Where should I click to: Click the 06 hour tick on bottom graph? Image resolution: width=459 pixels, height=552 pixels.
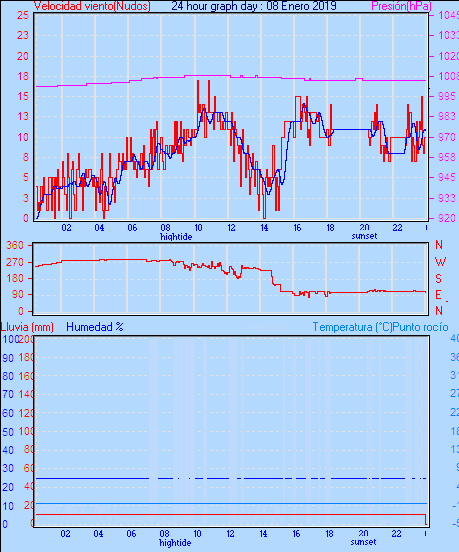(x=131, y=534)
